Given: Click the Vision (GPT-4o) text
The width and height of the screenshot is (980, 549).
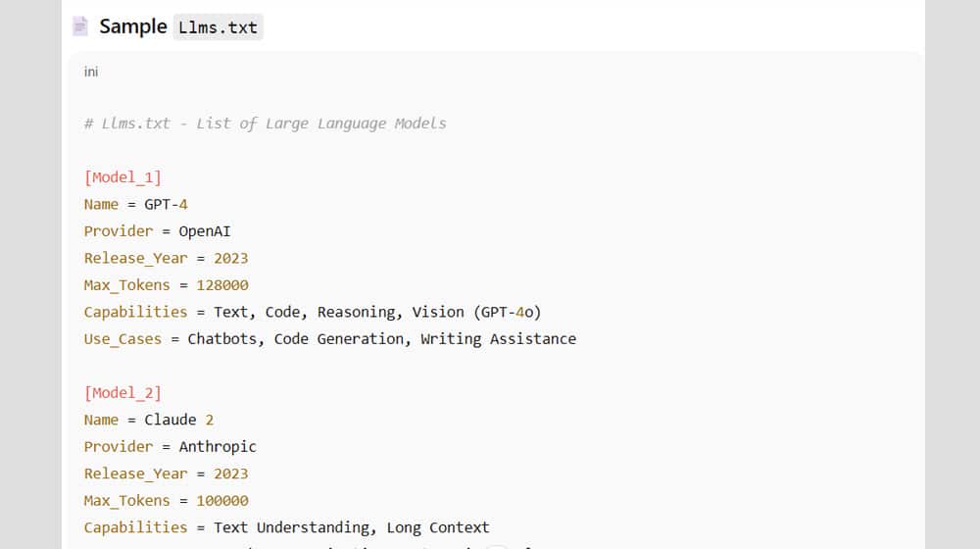Looking at the screenshot, I should click(x=476, y=312).
